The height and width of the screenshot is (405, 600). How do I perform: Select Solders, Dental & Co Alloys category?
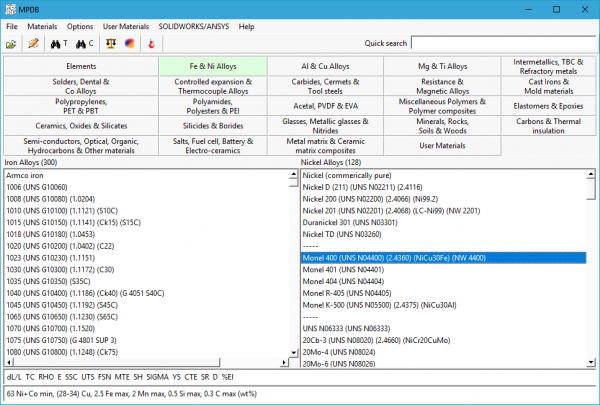pos(81,86)
